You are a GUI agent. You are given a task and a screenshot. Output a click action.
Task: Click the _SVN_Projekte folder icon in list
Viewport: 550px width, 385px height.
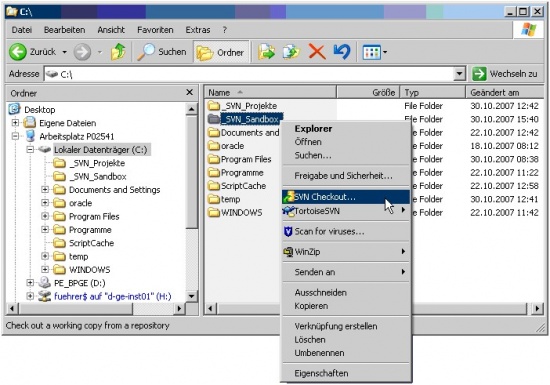[214, 106]
